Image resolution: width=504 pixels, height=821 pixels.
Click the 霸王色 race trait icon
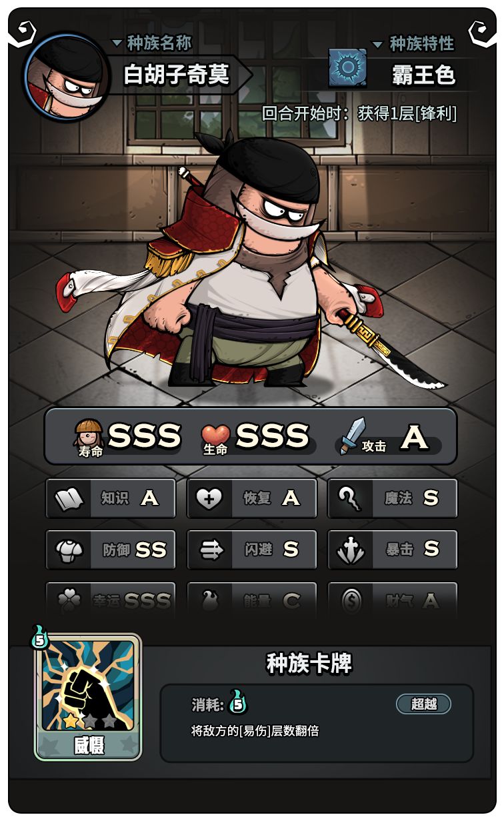[x=347, y=68]
